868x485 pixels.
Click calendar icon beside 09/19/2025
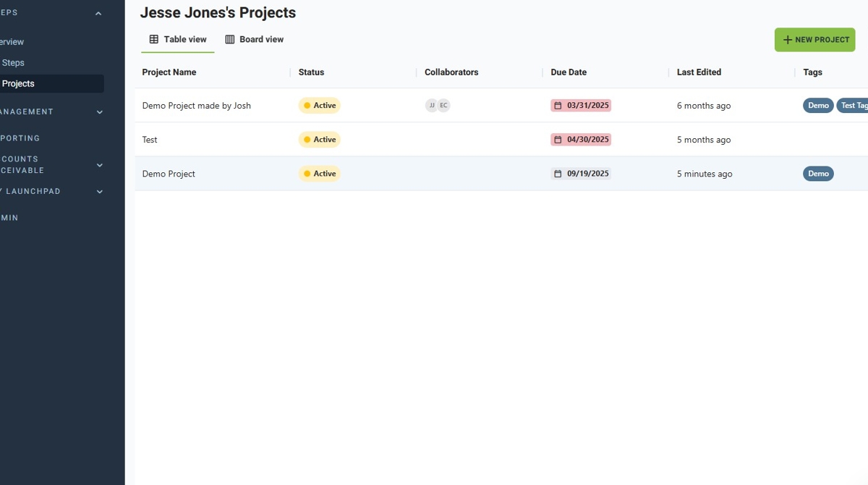[558, 174]
